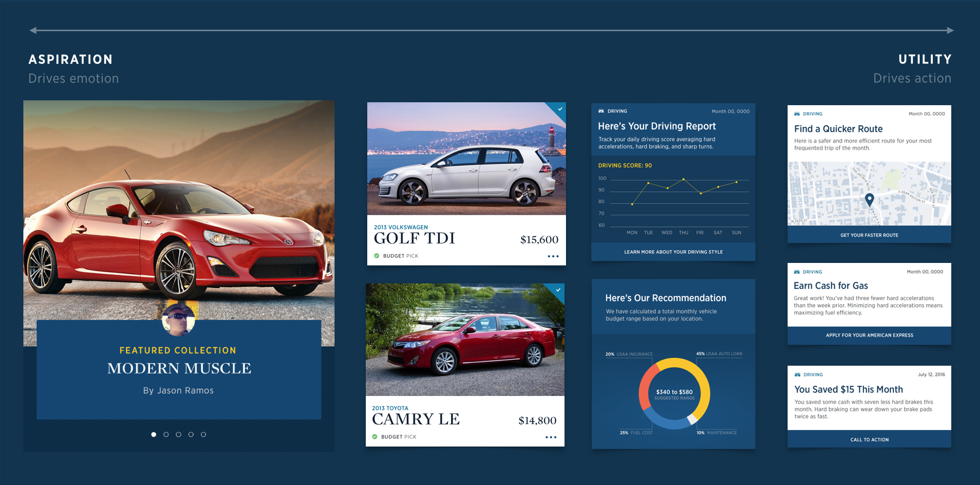Click the MON data point on chart
The width and height of the screenshot is (980, 485).
[632, 204]
